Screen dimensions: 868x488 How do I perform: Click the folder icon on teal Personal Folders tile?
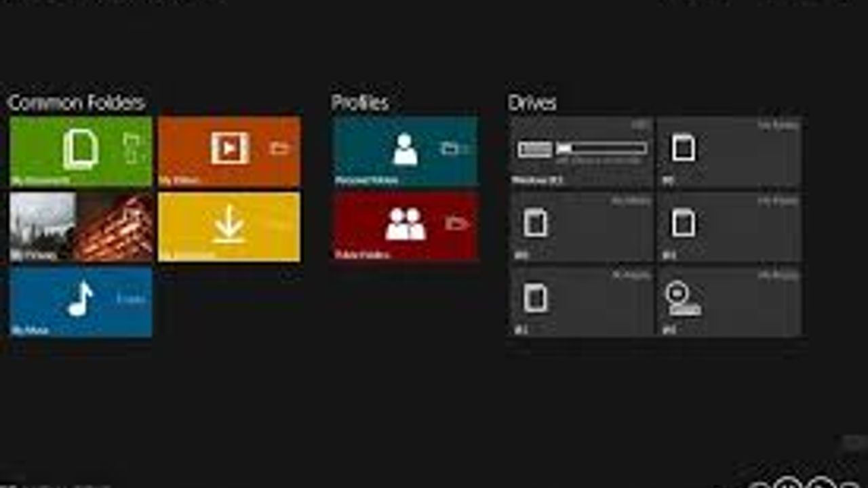tap(450, 148)
